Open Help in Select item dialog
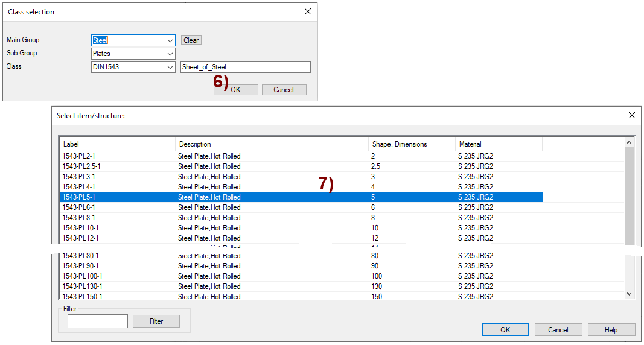Image resolution: width=644 pixels, height=345 pixels. coord(611,330)
